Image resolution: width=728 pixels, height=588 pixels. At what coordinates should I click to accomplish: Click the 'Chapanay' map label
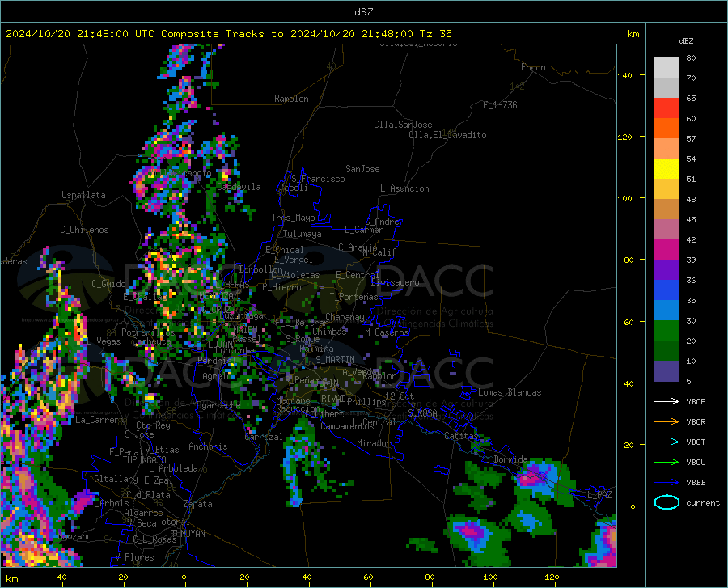pos(345,317)
